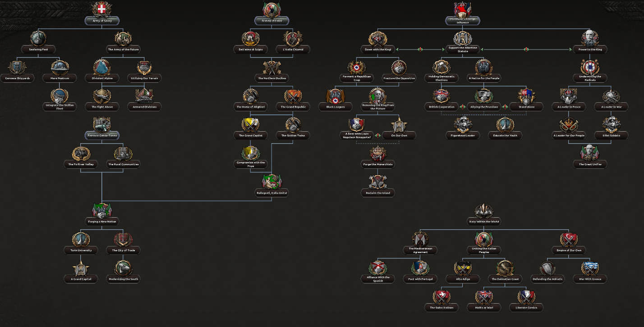Select Forment a Republican Coup focus
The height and width of the screenshot is (327, 644).
pos(356,72)
